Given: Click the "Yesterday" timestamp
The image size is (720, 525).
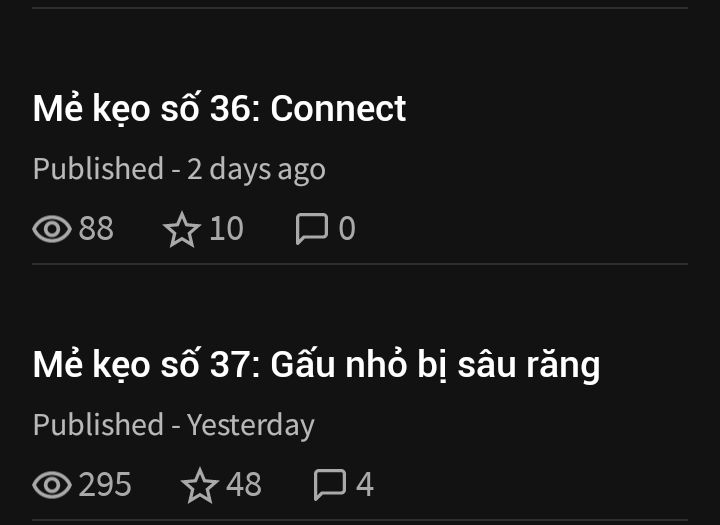Looking at the screenshot, I should (251, 425).
